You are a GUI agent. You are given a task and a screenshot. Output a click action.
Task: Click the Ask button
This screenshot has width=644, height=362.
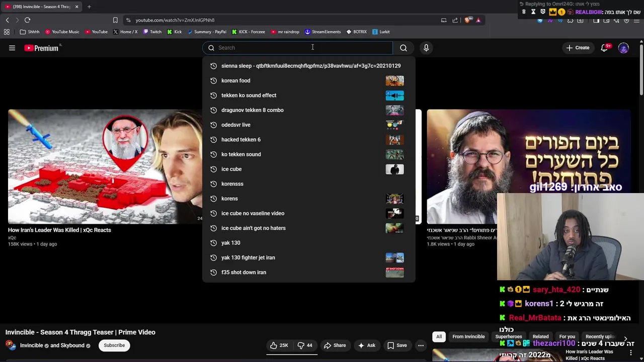366,345
